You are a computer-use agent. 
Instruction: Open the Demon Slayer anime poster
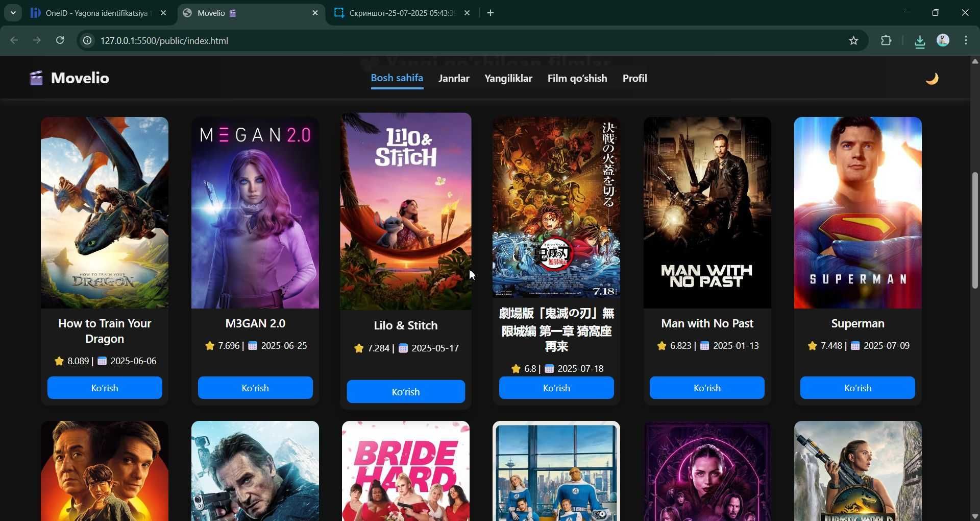tap(556, 207)
